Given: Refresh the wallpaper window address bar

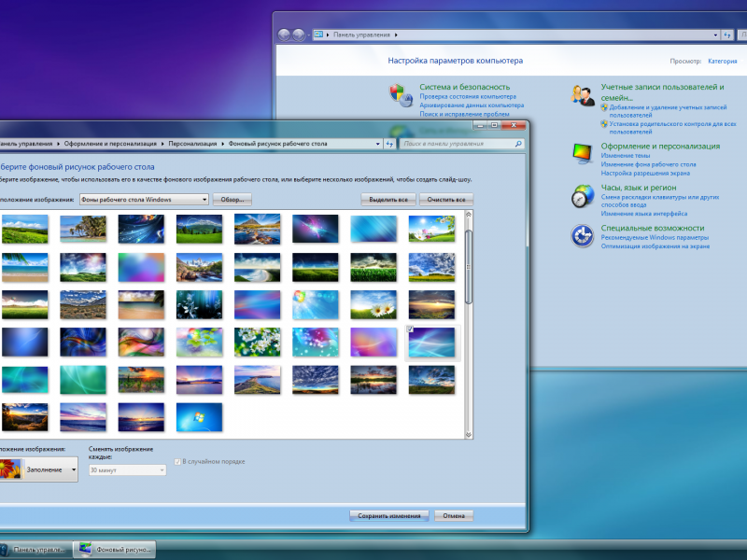Looking at the screenshot, I should [x=389, y=144].
